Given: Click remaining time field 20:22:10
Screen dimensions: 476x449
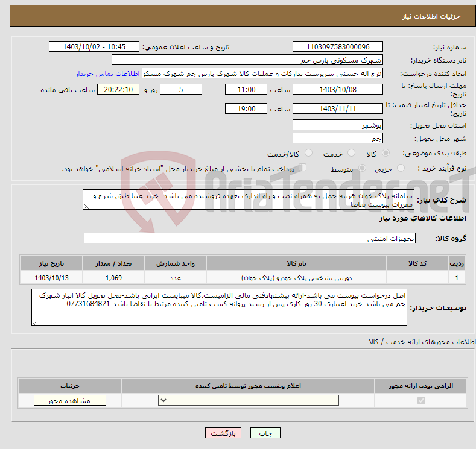Looking at the screenshot, I should coord(118,89).
